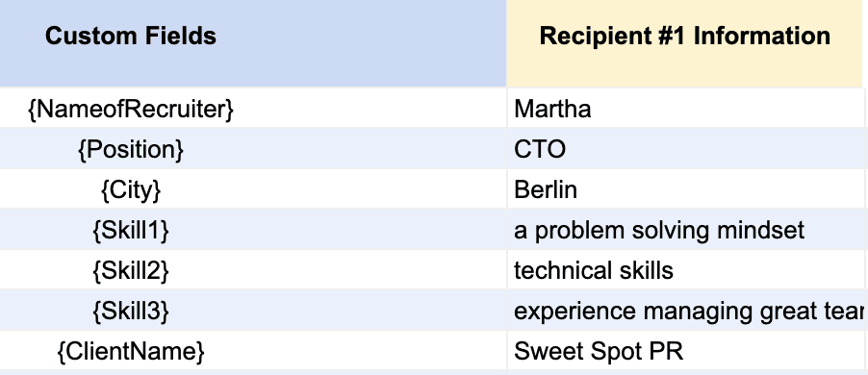
Task: Click the {ClientName} field cell
Action: [253, 351]
